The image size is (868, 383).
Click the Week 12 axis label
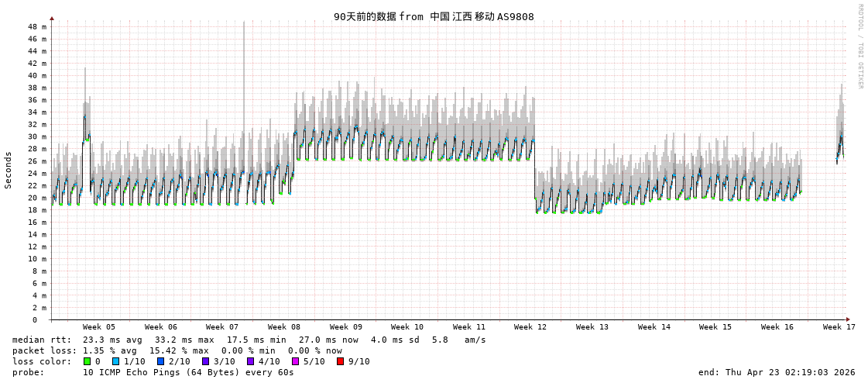530,327
